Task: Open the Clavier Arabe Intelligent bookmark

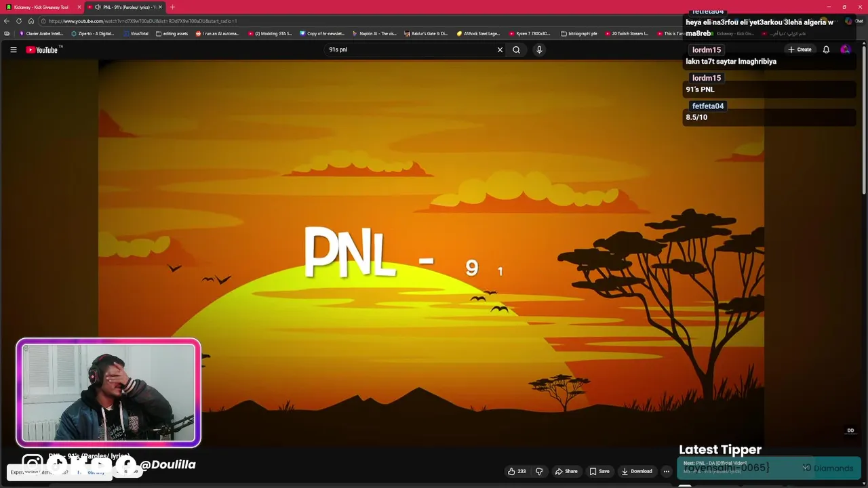Action: tap(41, 33)
